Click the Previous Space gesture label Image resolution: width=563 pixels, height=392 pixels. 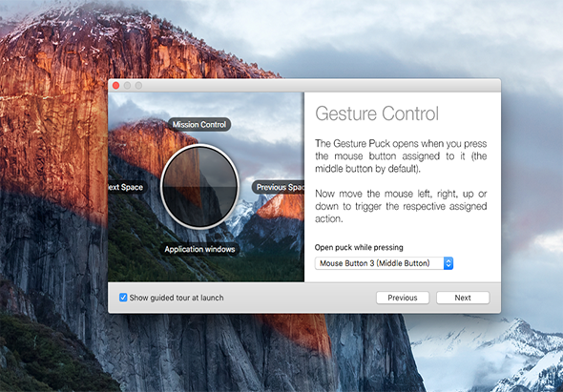point(278,187)
